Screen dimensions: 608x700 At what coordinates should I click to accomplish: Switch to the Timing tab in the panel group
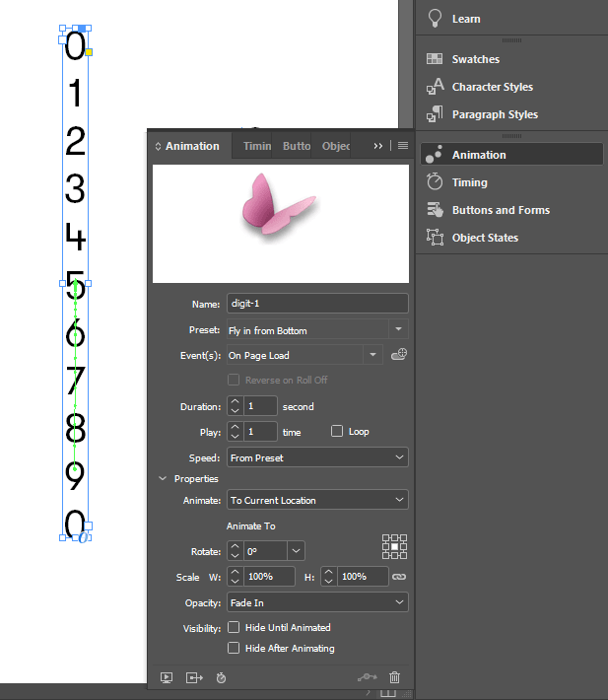click(256, 146)
